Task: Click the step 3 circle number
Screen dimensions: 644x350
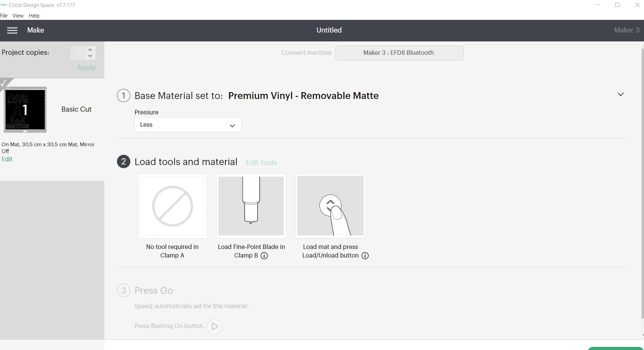Action: tap(123, 290)
